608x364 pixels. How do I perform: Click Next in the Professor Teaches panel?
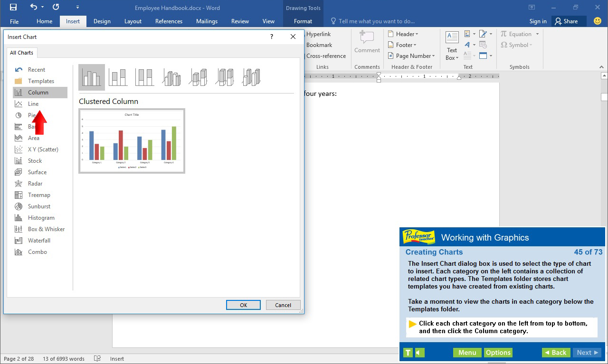tap(587, 352)
